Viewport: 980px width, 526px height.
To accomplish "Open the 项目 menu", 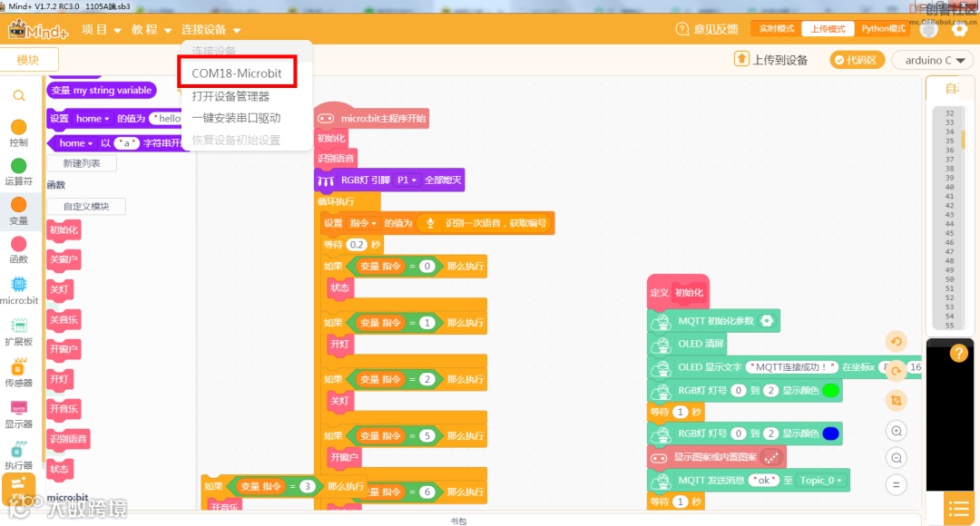I will pyautogui.click(x=101, y=29).
